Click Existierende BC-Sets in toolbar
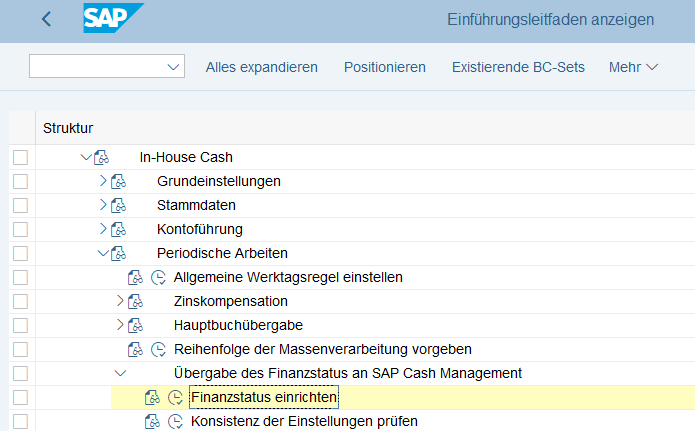 517,67
